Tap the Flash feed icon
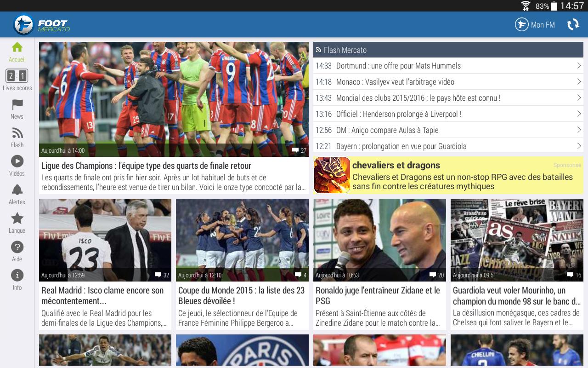The width and height of the screenshot is (588, 368). [x=17, y=133]
